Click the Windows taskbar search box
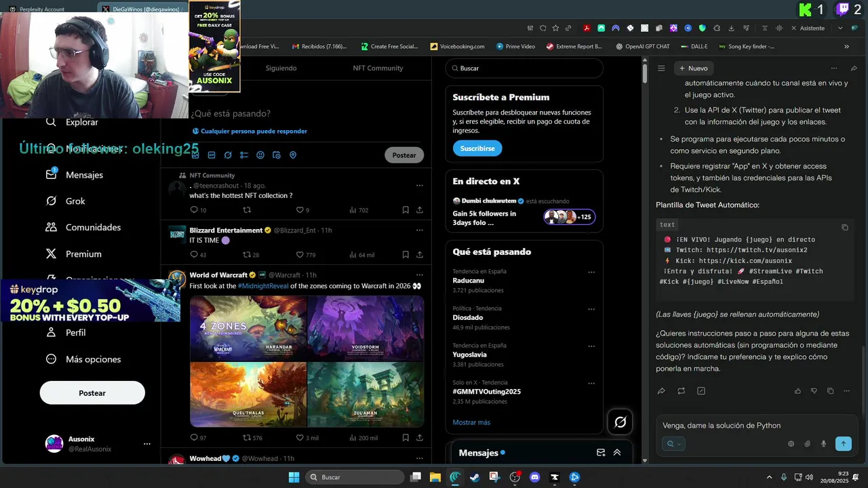Image resolution: width=868 pixels, height=488 pixels. tap(355, 477)
